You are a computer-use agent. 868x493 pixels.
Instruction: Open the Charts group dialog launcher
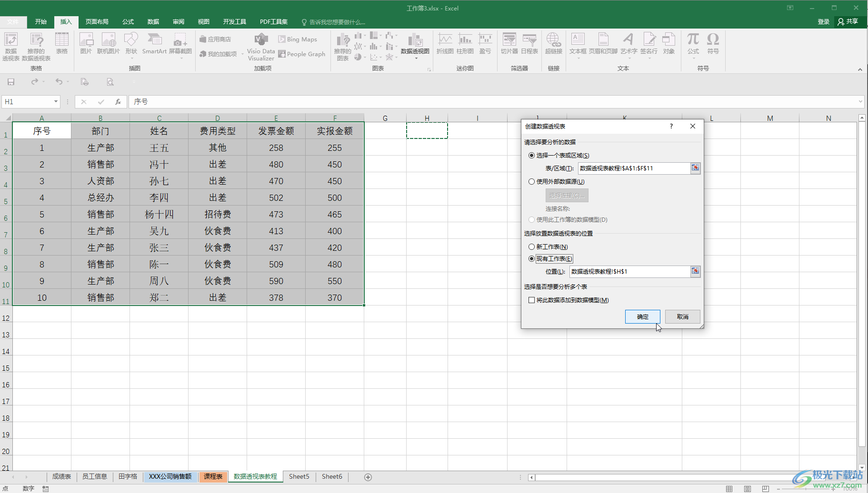pos(429,69)
